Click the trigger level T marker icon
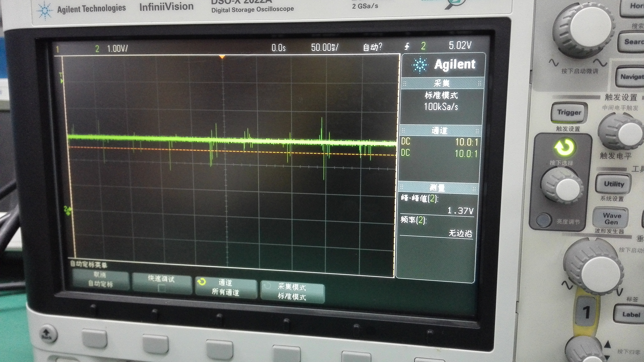644x362 pixels. (x=61, y=78)
